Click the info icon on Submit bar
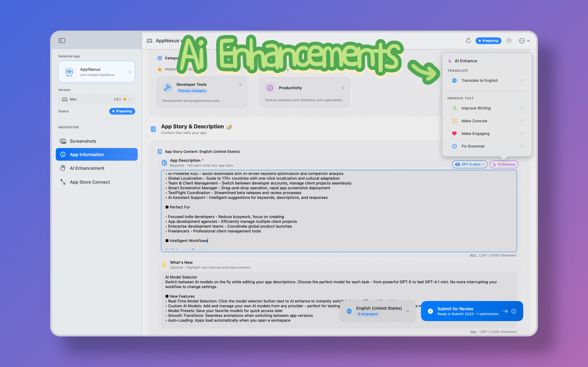 pyautogui.click(x=514, y=311)
